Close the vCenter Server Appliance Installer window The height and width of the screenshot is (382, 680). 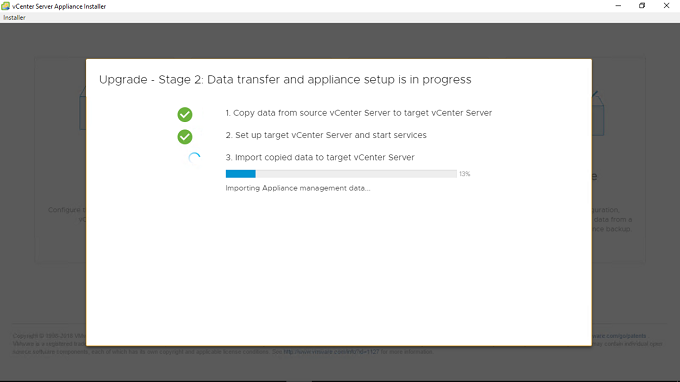[x=666, y=6]
